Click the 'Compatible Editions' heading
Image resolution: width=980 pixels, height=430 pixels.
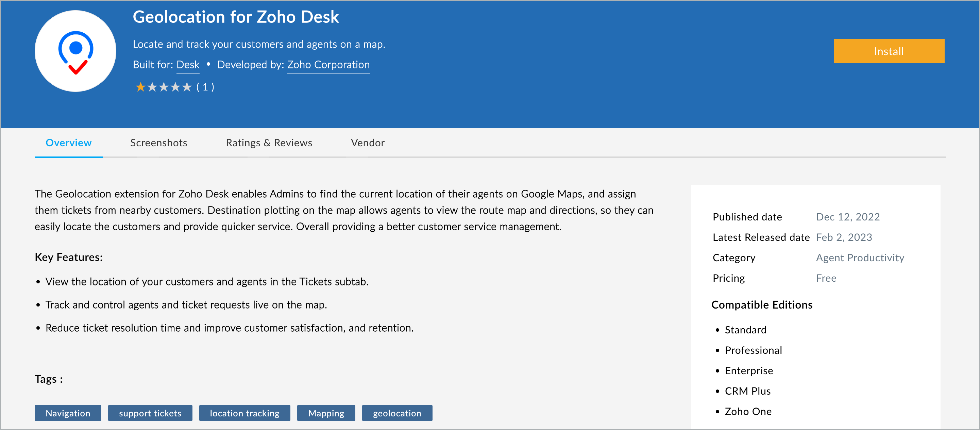[x=762, y=305]
